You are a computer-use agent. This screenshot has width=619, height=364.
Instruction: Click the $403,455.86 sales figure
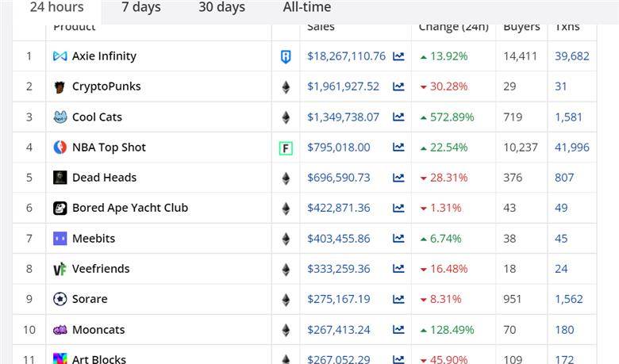point(339,239)
